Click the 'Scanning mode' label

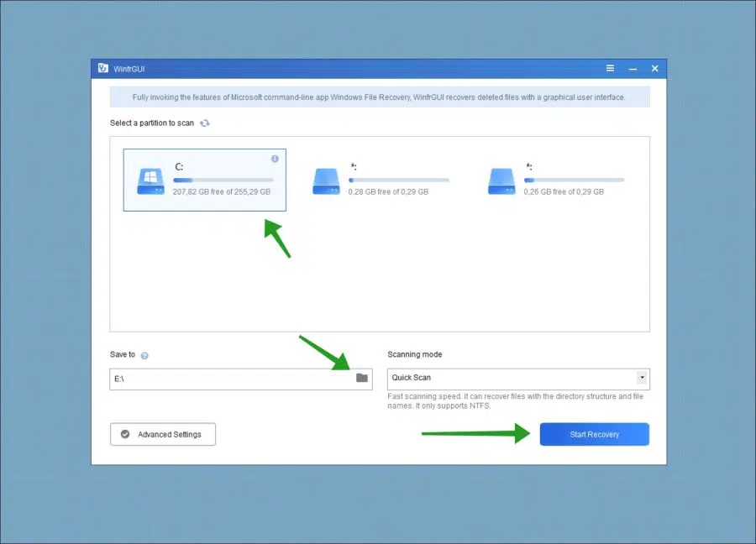[x=415, y=354]
